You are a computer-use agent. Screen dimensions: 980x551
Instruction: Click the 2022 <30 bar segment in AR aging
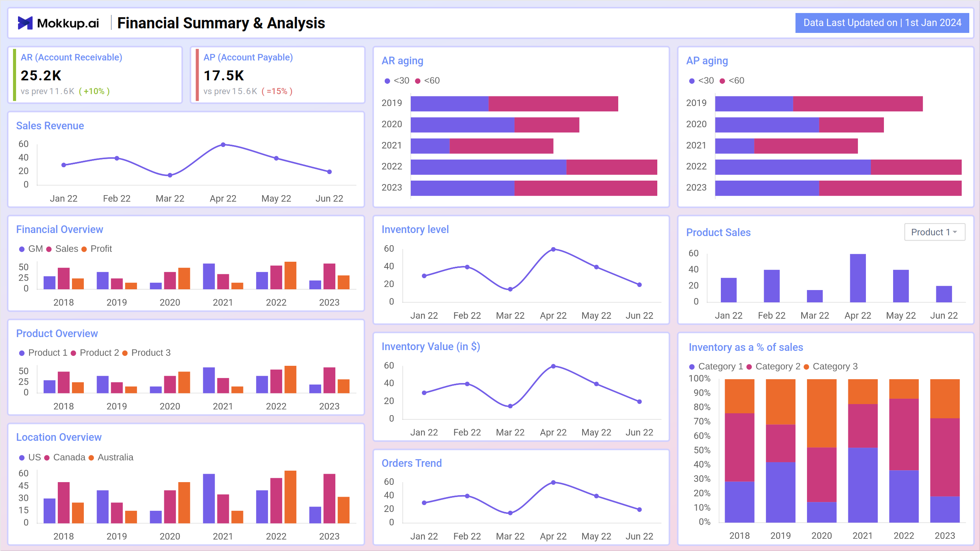(488, 167)
